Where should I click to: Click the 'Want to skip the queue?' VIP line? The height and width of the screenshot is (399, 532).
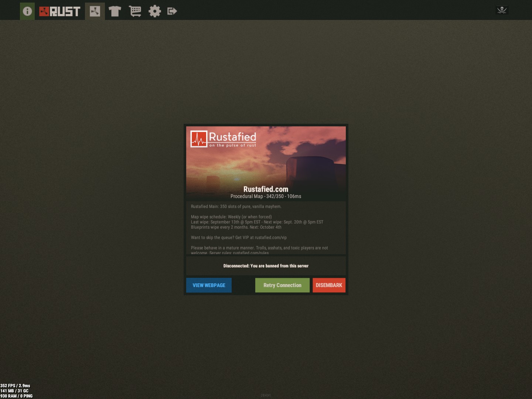tap(239, 238)
